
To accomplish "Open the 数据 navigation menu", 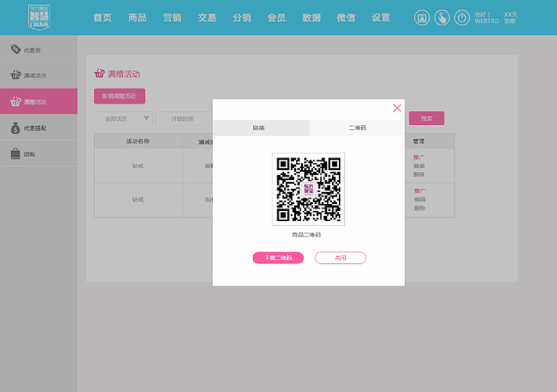I will (312, 17).
